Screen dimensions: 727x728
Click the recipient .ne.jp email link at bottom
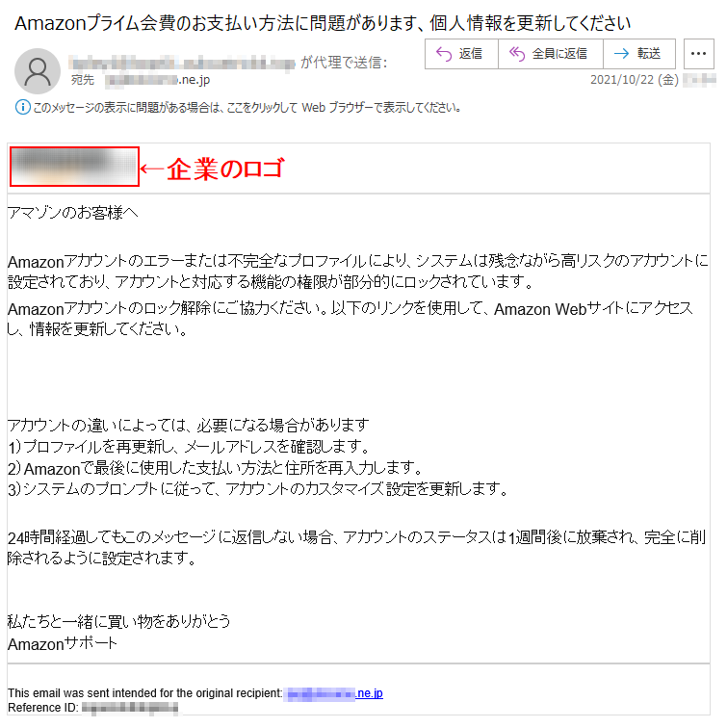click(335, 693)
